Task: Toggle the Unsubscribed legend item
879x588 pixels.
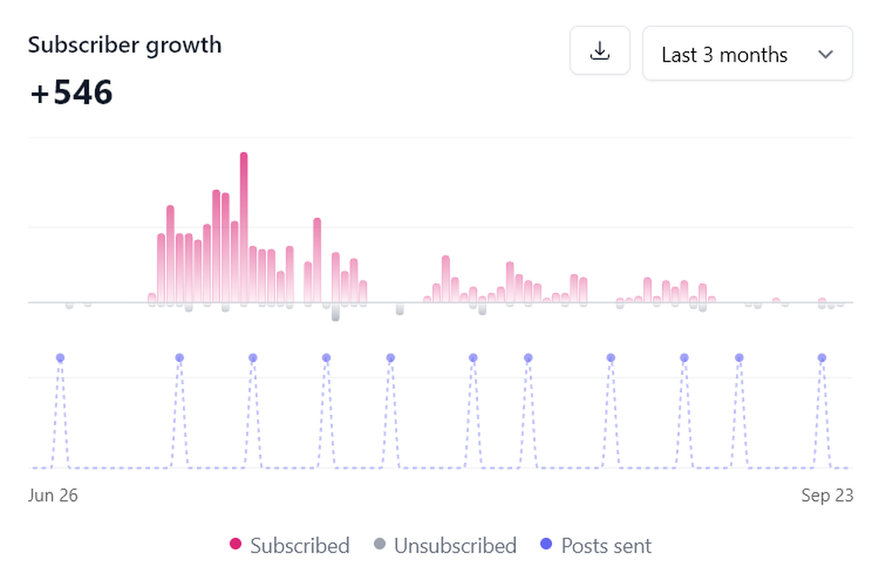Action: click(x=445, y=546)
